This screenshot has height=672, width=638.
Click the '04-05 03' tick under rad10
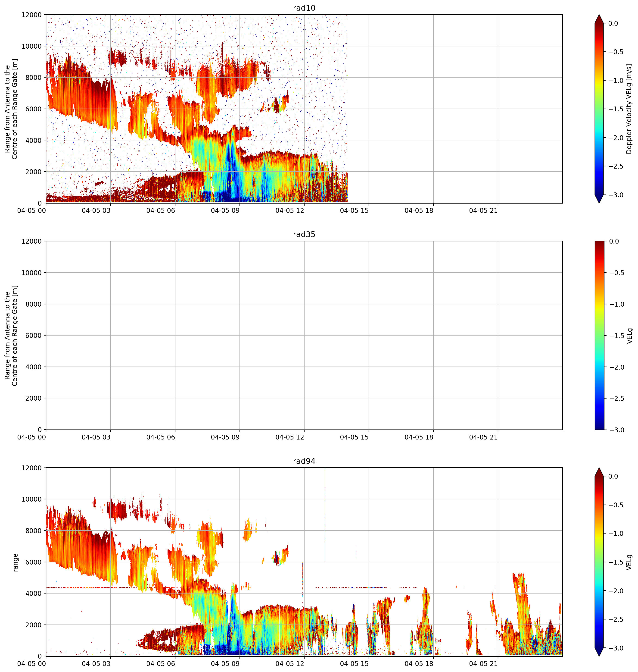[x=96, y=211]
